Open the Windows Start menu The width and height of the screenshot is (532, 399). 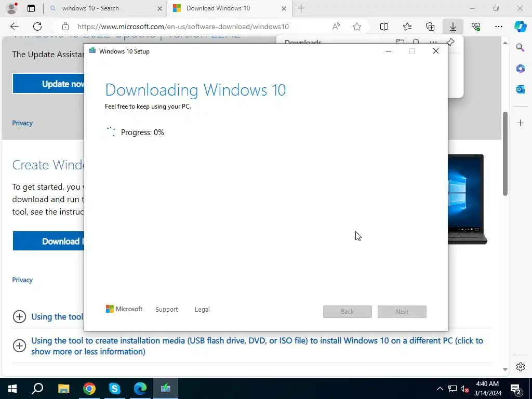coord(12,389)
